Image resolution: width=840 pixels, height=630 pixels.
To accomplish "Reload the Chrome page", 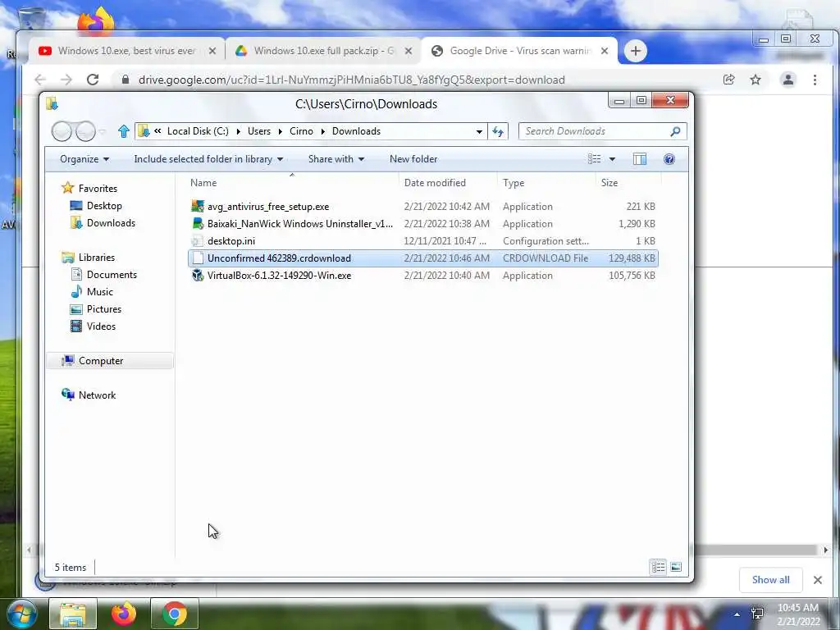I will tap(93, 80).
